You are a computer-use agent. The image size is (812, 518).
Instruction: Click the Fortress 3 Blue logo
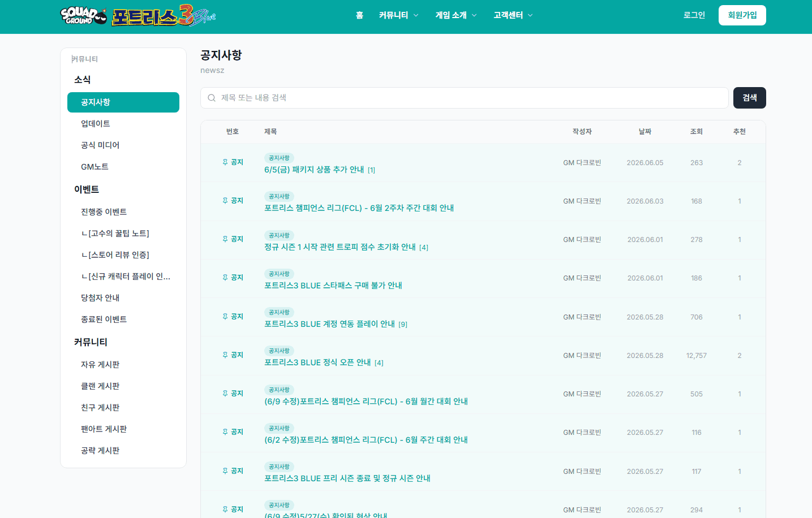[164, 16]
